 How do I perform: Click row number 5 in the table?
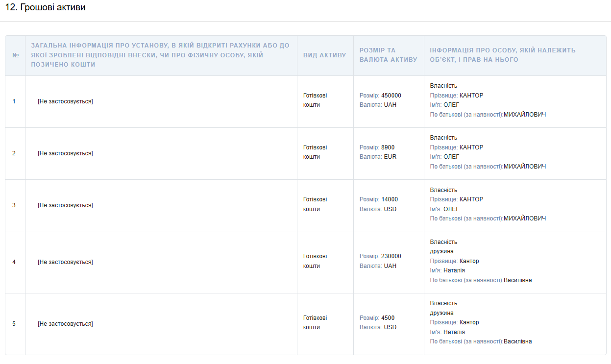(x=14, y=324)
